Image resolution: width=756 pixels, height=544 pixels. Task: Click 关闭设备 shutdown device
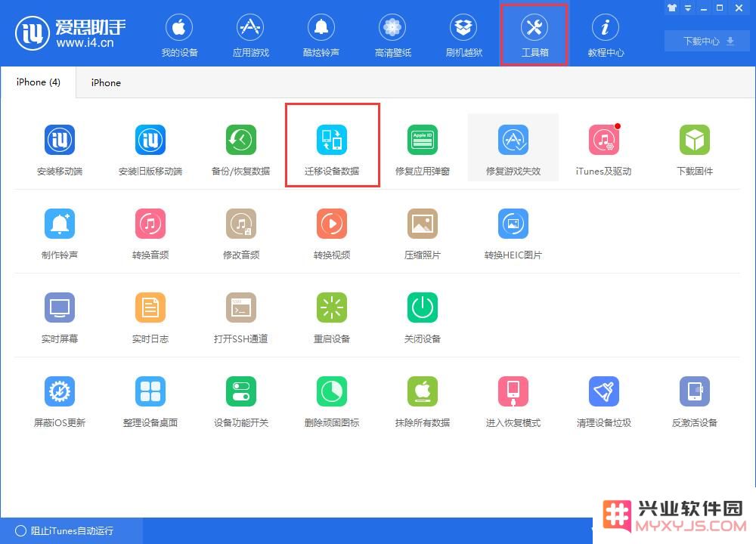[x=423, y=318]
